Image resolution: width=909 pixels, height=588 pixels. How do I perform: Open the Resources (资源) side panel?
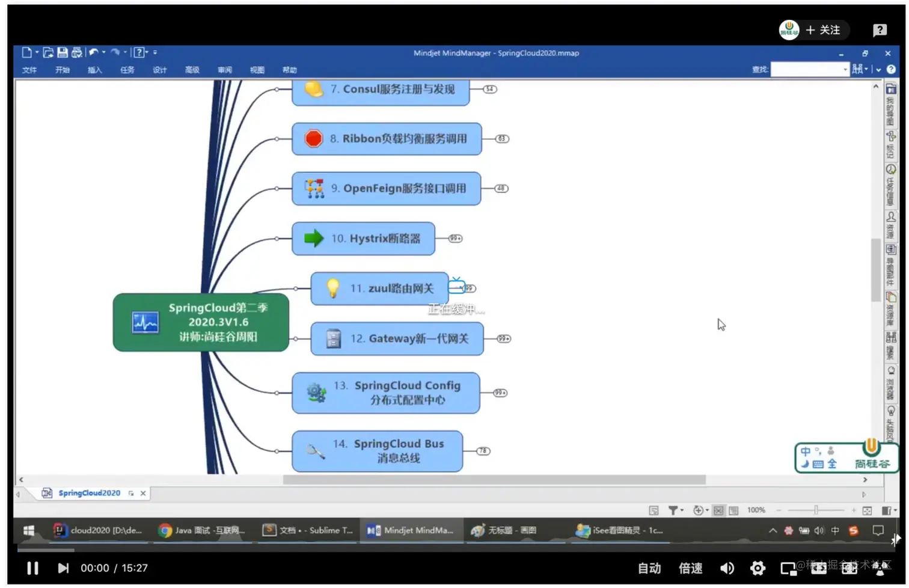point(891,224)
